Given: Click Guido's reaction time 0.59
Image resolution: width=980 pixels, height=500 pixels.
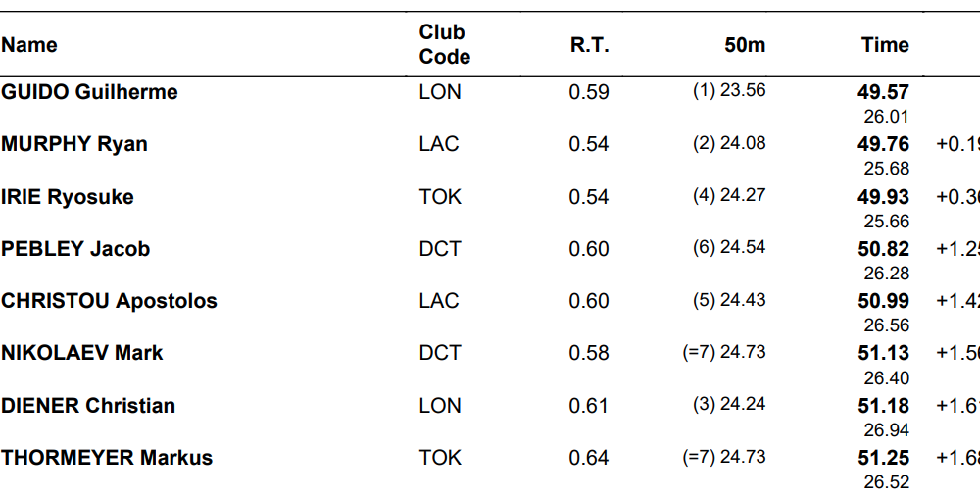Looking at the screenshot, I should 589,92.
